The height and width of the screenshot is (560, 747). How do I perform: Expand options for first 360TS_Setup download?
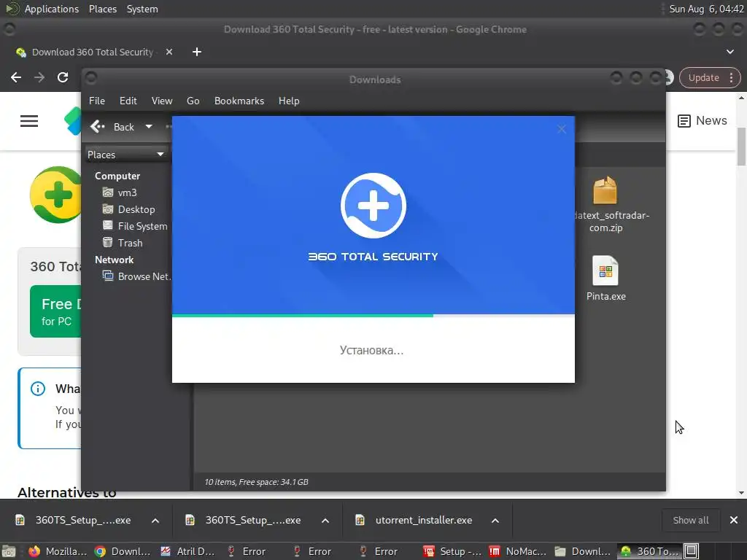[x=155, y=521]
